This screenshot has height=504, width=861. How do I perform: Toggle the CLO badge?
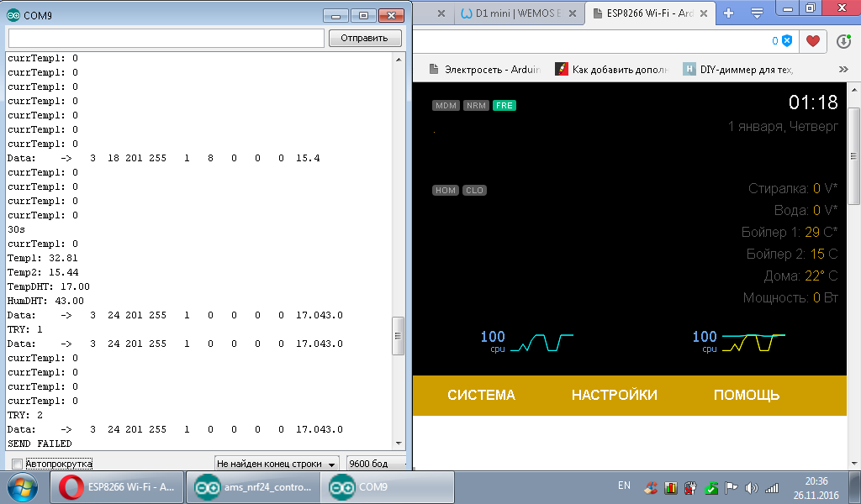tap(474, 191)
